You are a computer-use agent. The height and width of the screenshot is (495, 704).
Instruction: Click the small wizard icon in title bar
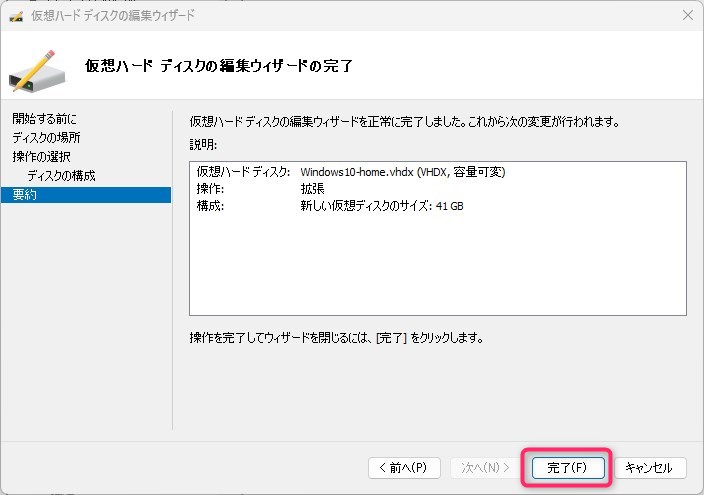(16, 15)
